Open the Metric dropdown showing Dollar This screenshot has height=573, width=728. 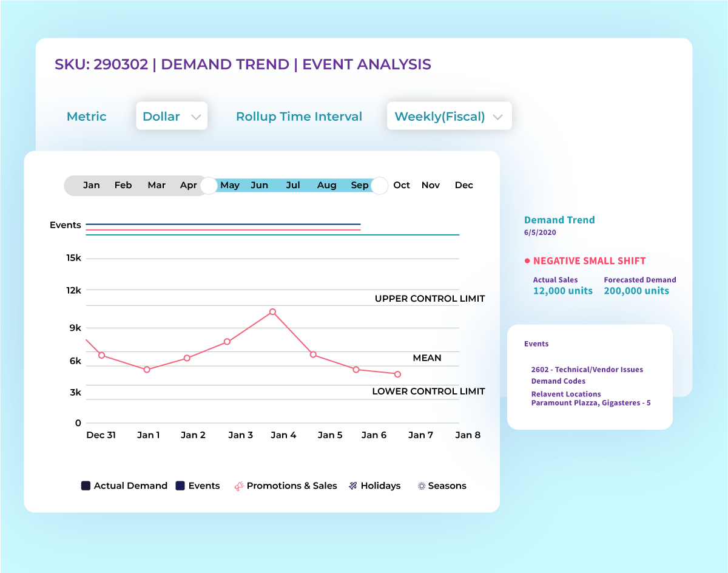tap(172, 116)
